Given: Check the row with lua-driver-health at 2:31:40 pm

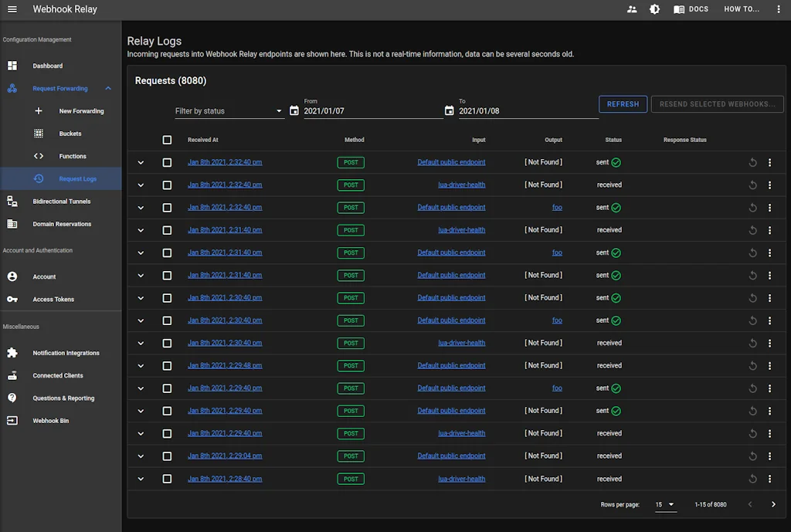Looking at the screenshot, I should [167, 229].
